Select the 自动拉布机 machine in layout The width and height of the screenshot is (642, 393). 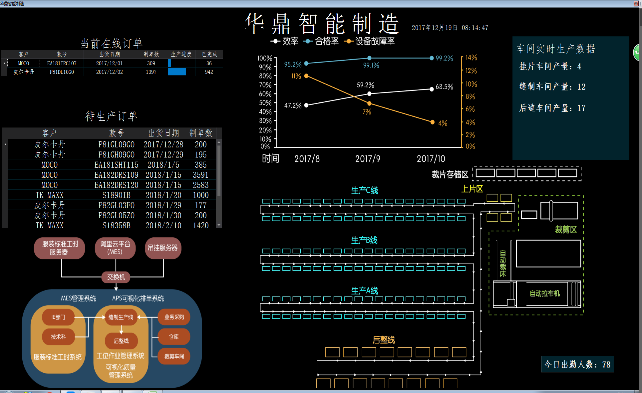[545, 294]
